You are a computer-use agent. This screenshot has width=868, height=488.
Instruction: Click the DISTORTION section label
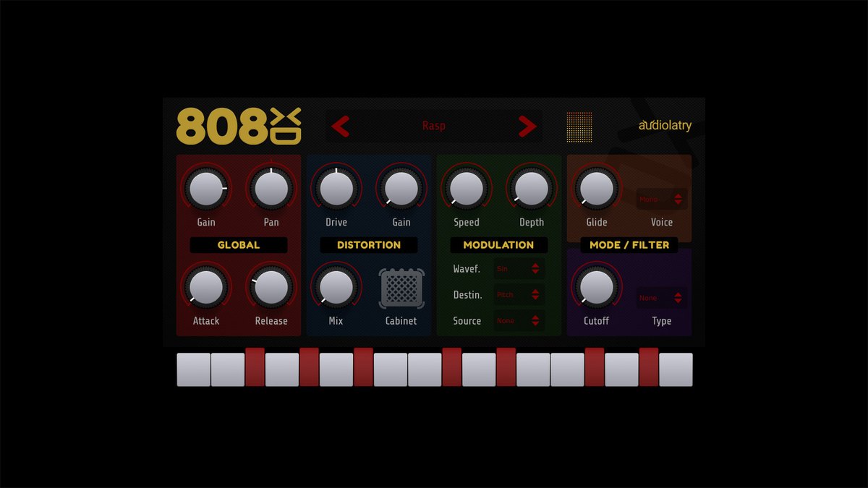pos(369,245)
